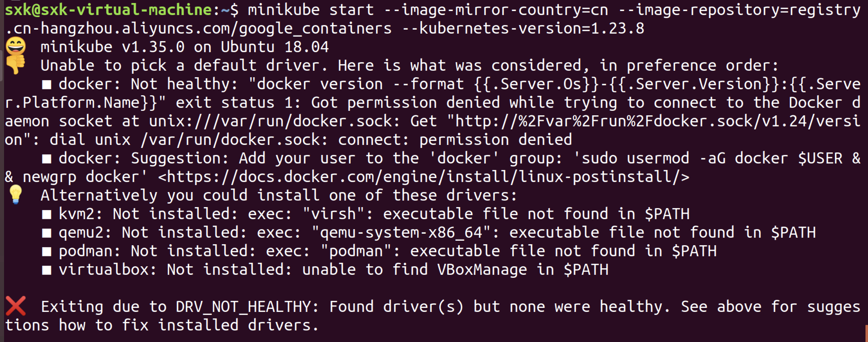Click the square bullet before 'virtualbox: Not installed'
The image size is (868, 342).
(47, 270)
